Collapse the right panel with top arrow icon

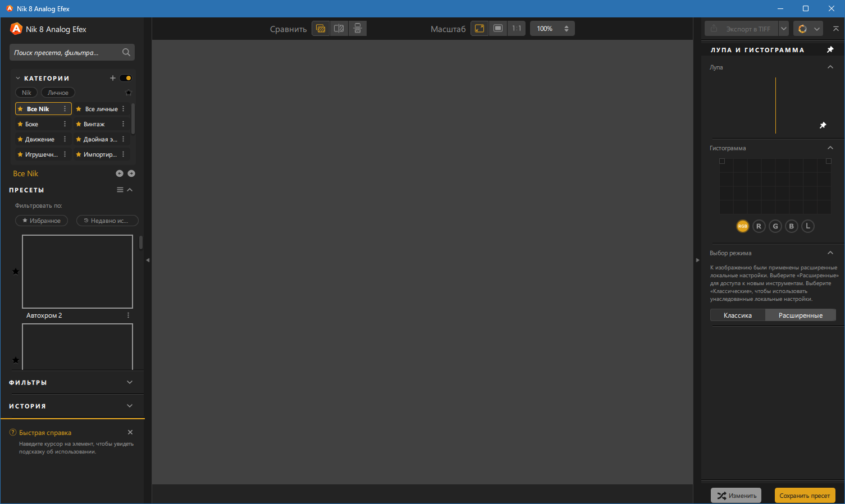[836, 29]
